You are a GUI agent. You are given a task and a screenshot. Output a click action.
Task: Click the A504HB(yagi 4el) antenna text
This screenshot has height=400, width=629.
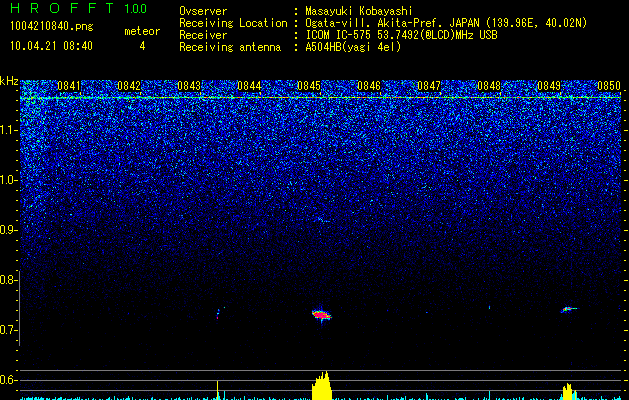(x=353, y=47)
